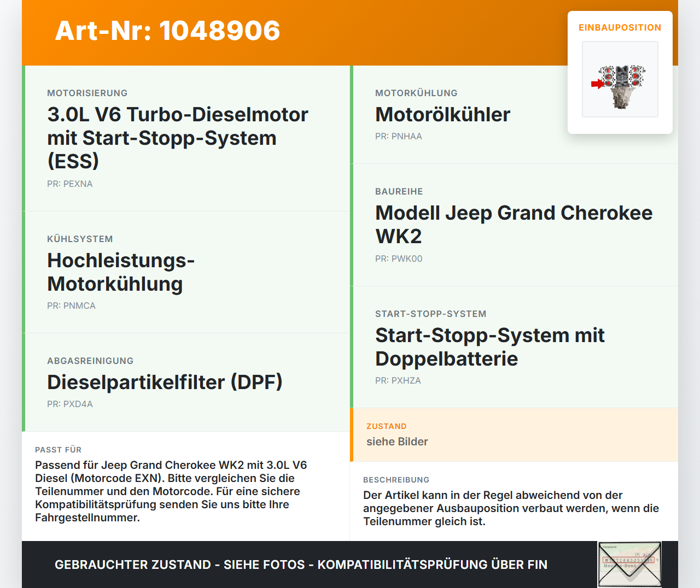Click the PR: PNHAA code
Screen dimensions: 700x588
(x=399, y=136)
